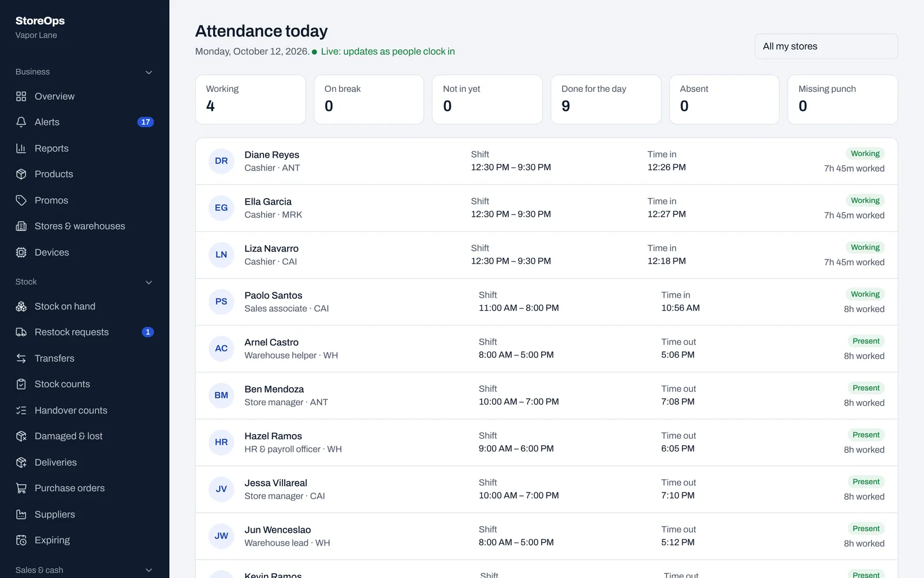This screenshot has height=578, width=924.
Task: Click the Absent summary card
Action: coord(724,99)
